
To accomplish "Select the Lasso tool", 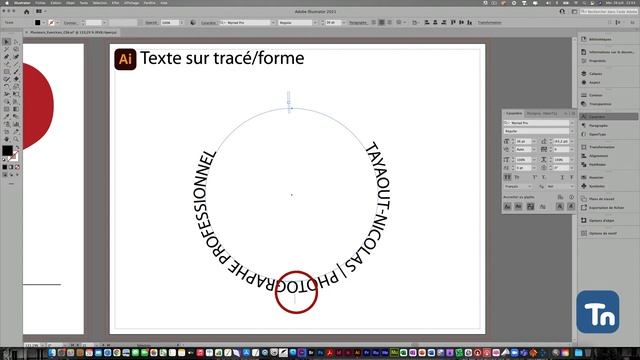I will pos(16,49).
